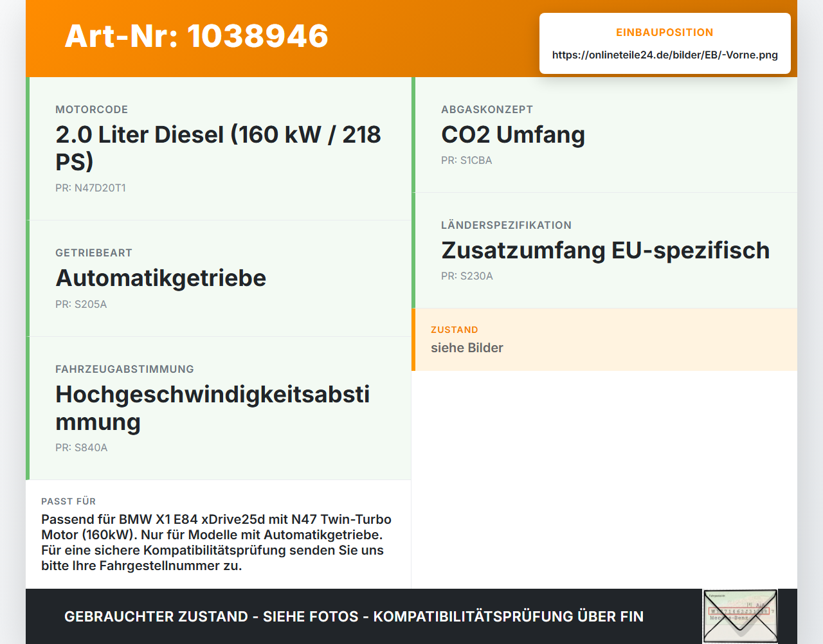The image size is (823, 644).
Task: Open the vehicle registration document thumbnail
Action: [x=740, y=616]
